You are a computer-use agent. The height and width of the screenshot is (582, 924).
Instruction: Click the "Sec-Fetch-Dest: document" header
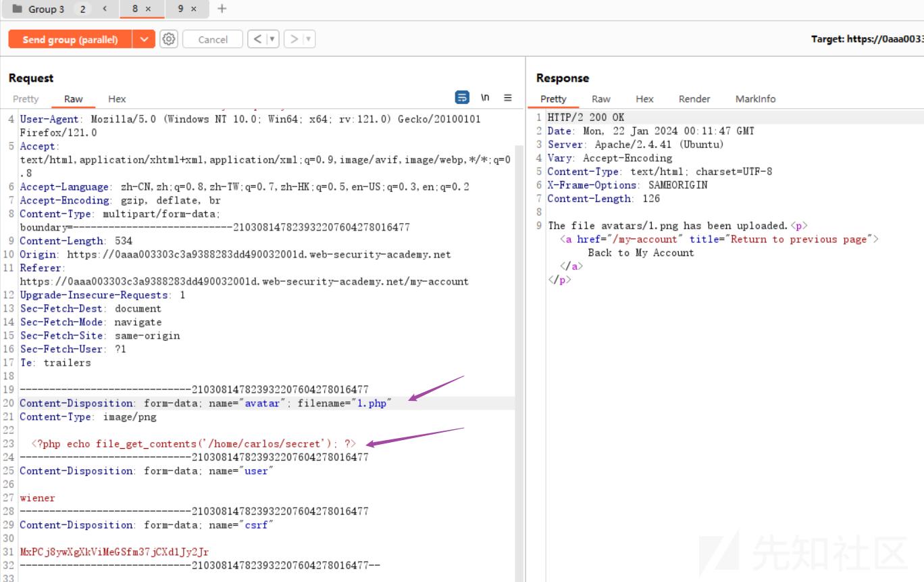(91, 308)
